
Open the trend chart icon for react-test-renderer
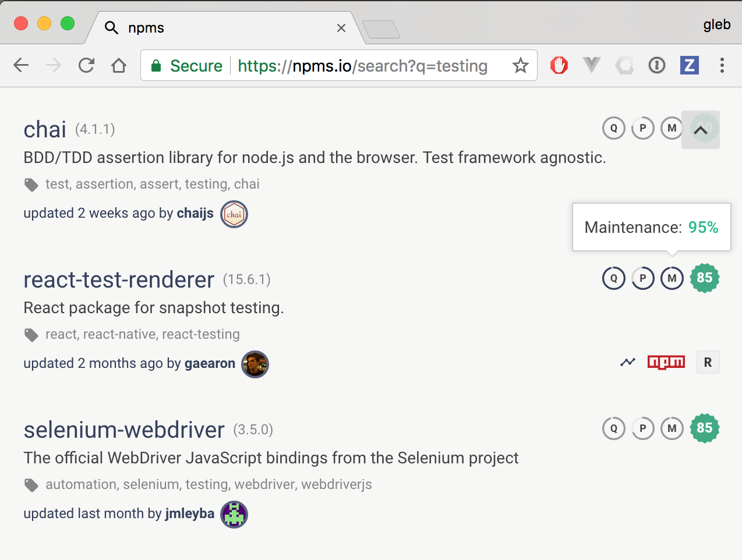pos(628,362)
